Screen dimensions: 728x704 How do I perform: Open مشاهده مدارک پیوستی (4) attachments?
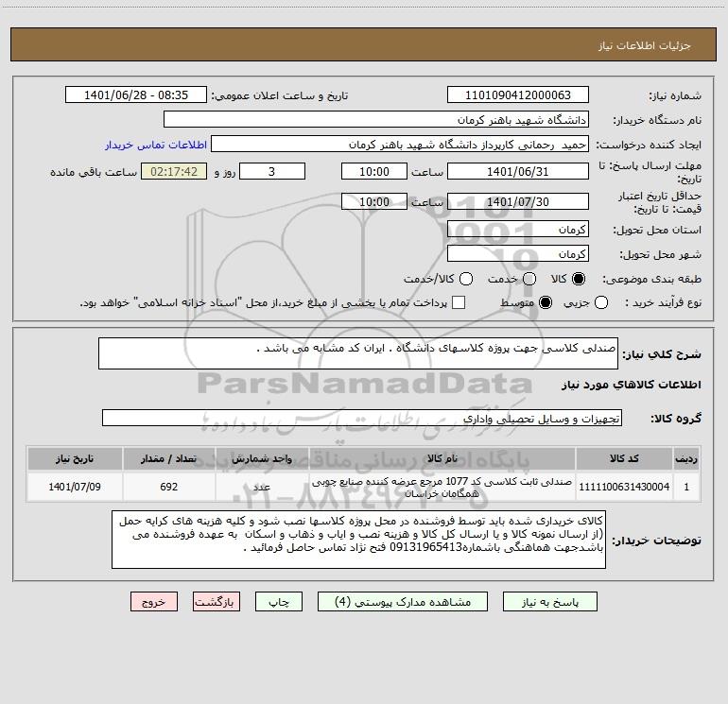(x=403, y=602)
